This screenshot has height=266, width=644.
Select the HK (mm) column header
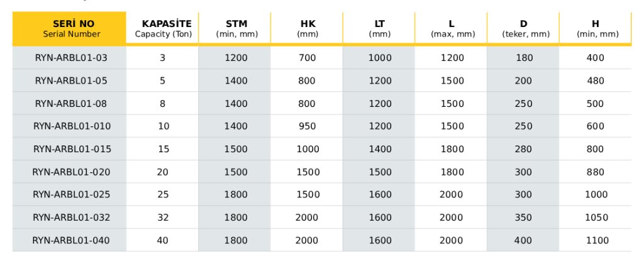307,28
